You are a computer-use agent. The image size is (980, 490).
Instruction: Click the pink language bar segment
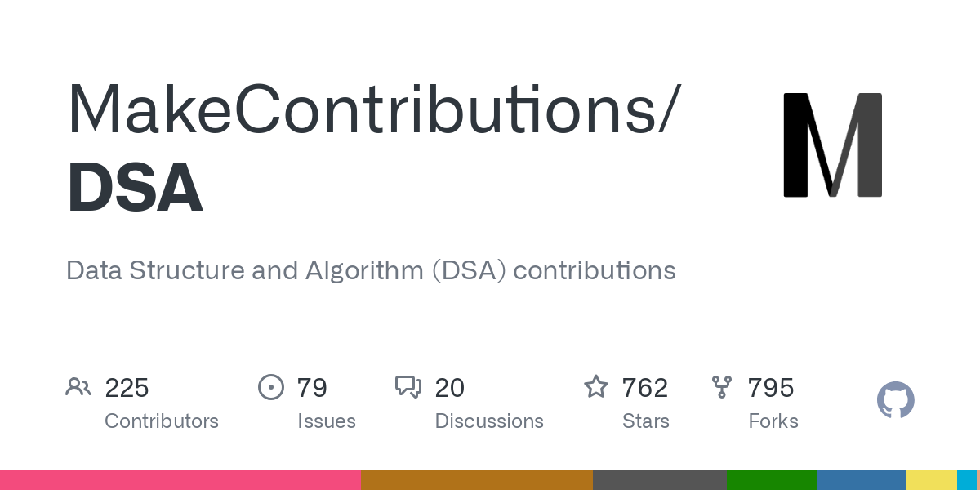tap(180, 480)
